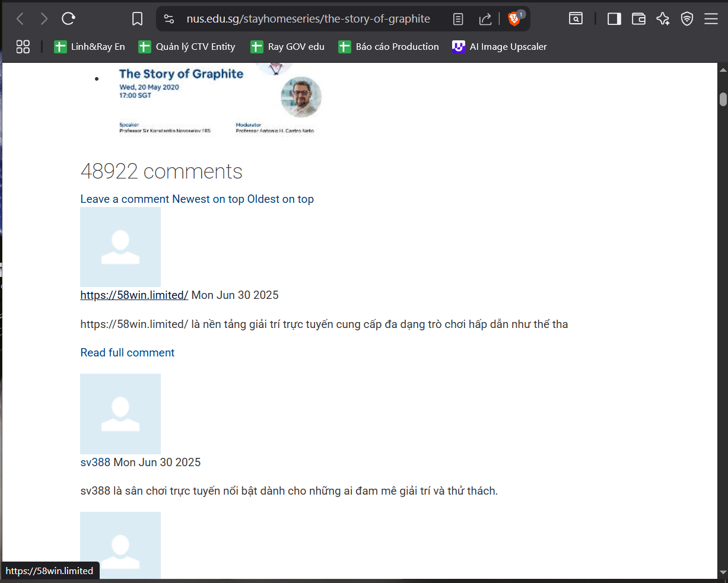Click Read full comment link
The image size is (728, 583).
(x=128, y=353)
